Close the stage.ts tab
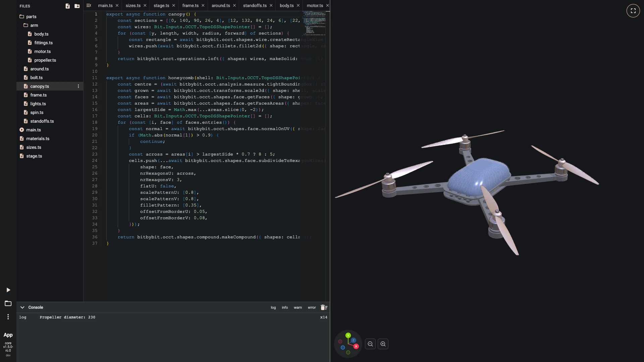Screen dimensions: 644x362 click(173, 5)
